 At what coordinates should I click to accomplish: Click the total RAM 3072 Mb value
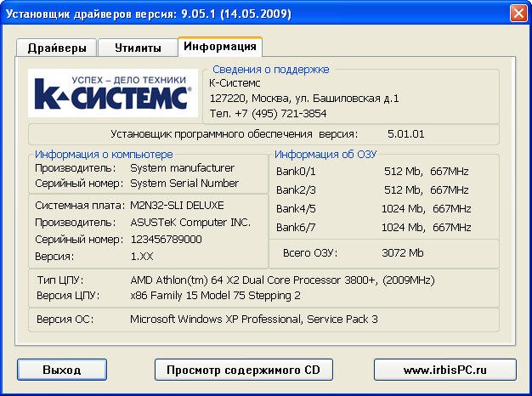(x=404, y=253)
